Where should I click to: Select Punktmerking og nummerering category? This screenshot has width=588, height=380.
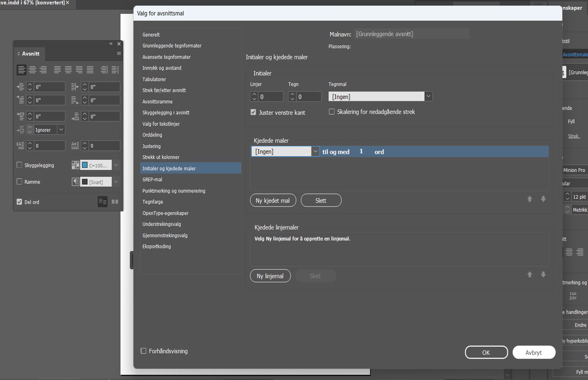[x=173, y=191]
